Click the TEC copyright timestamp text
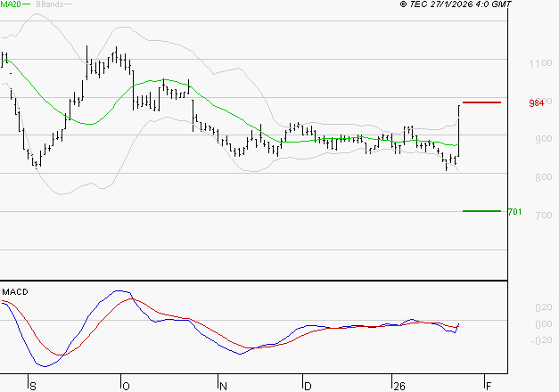The width and height of the screenshot is (559, 392). tap(456, 4)
